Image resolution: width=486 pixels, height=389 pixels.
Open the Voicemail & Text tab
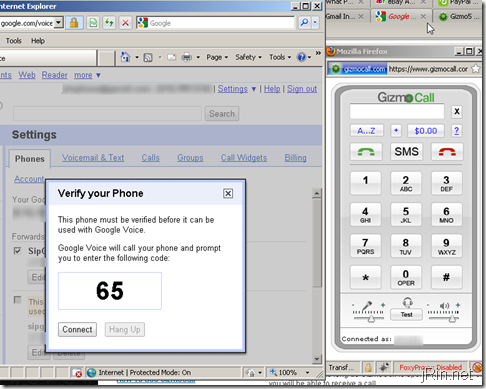coord(93,158)
